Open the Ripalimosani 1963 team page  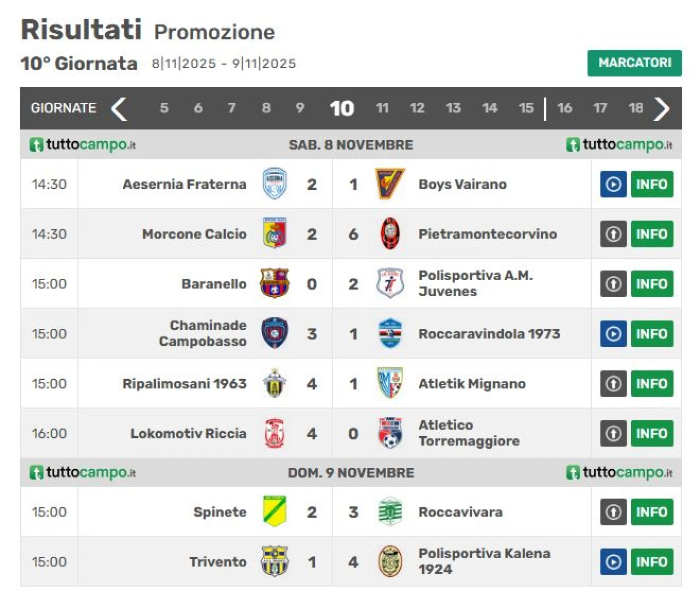[184, 384]
